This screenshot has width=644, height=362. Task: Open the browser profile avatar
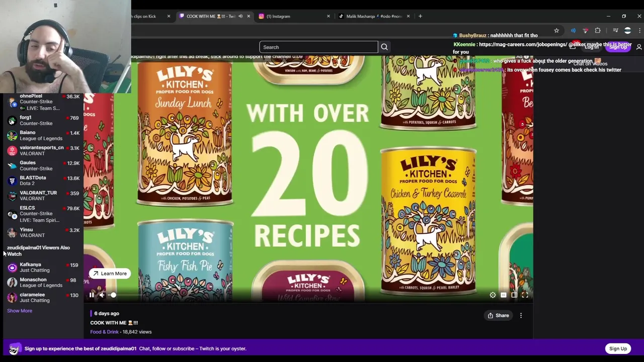click(x=627, y=31)
